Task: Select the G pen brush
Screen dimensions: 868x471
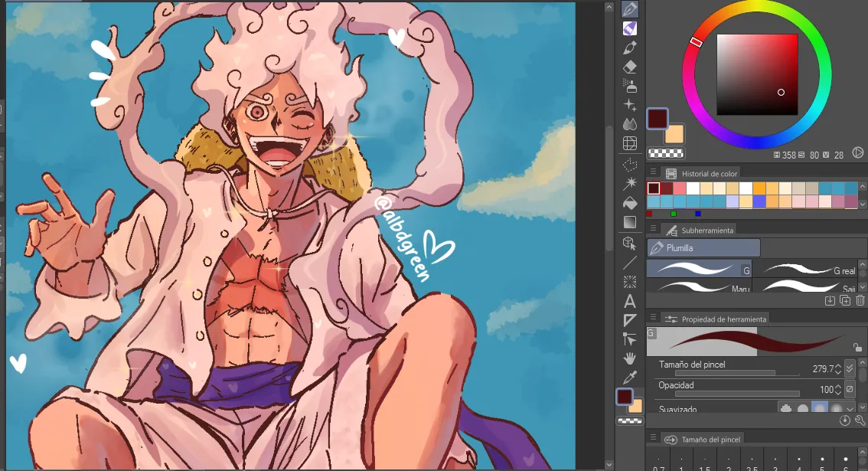Action: point(699,270)
